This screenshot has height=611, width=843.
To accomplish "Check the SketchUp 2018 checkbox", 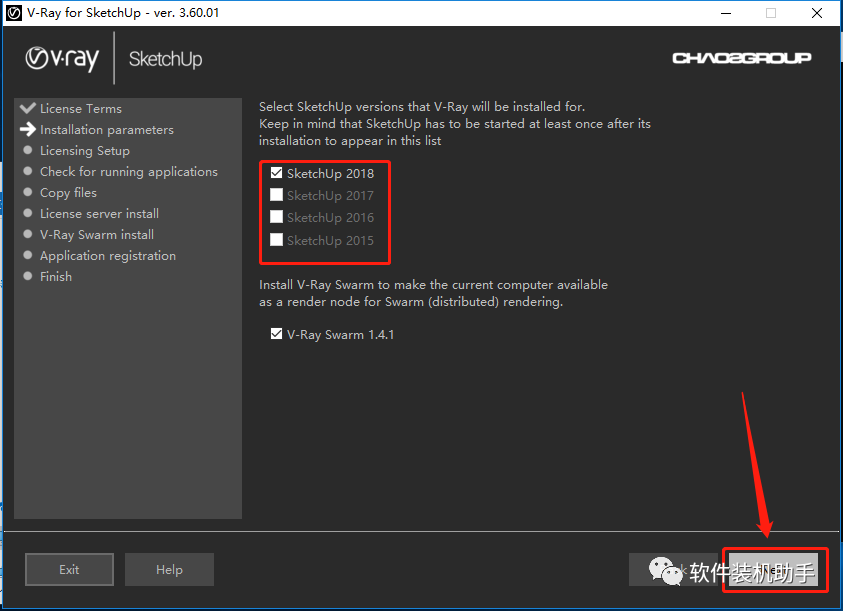I will (276, 173).
